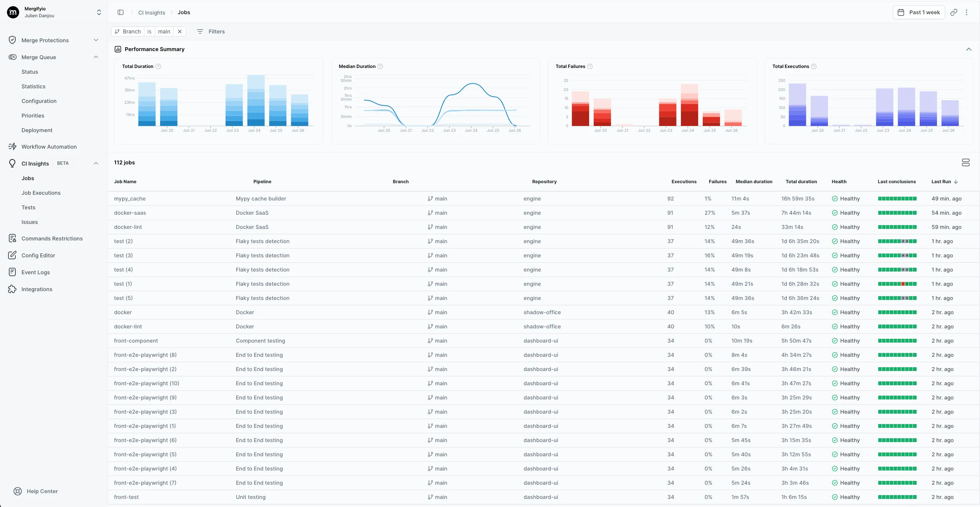Image resolution: width=980 pixels, height=507 pixels.
Task: Go to the Jobs section under CI Insights
Action: click(28, 178)
